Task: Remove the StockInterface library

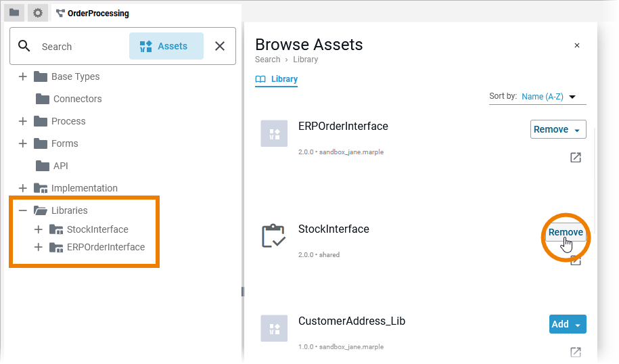Action: (x=565, y=232)
